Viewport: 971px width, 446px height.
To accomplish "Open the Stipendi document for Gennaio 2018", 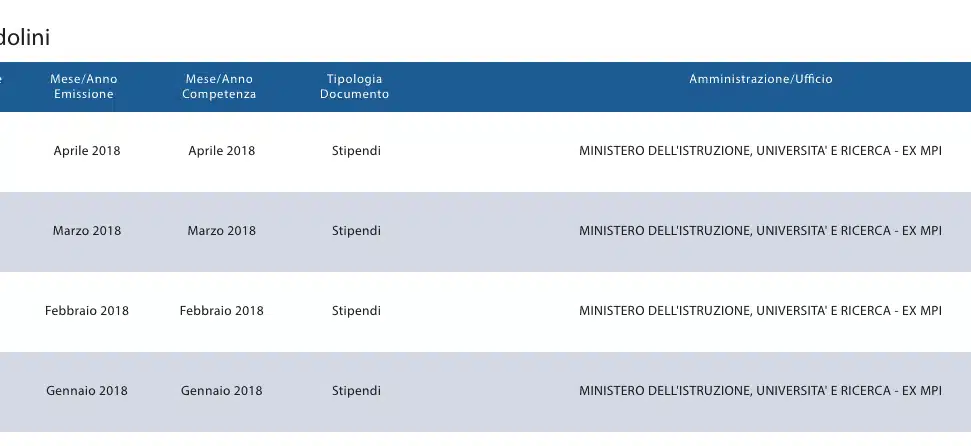I will 356,391.
